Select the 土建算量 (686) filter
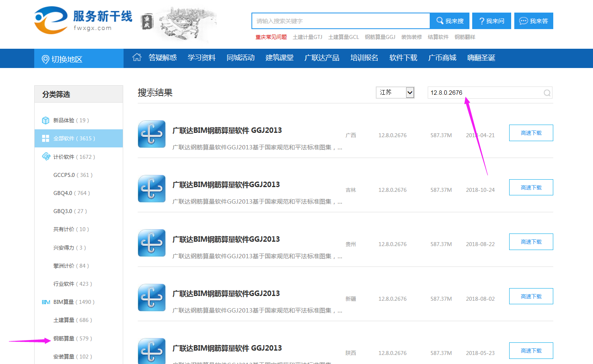The height and width of the screenshot is (364, 593). pyautogui.click(x=73, y=320)
